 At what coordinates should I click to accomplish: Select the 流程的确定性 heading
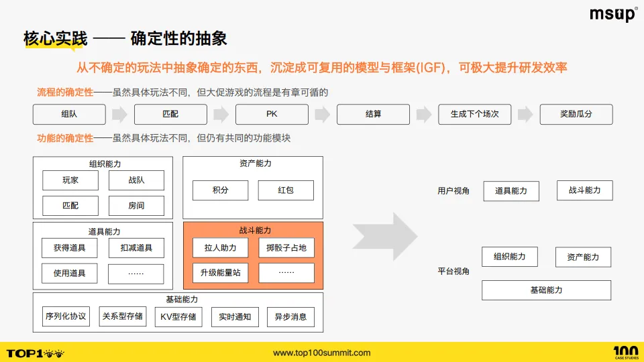pyautogui.click(x=65, y=93)
